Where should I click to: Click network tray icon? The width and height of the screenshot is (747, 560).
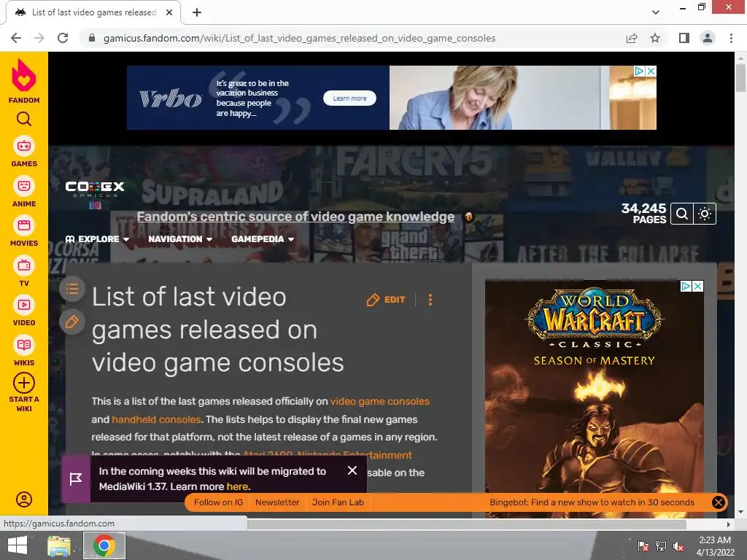(661, 546)
